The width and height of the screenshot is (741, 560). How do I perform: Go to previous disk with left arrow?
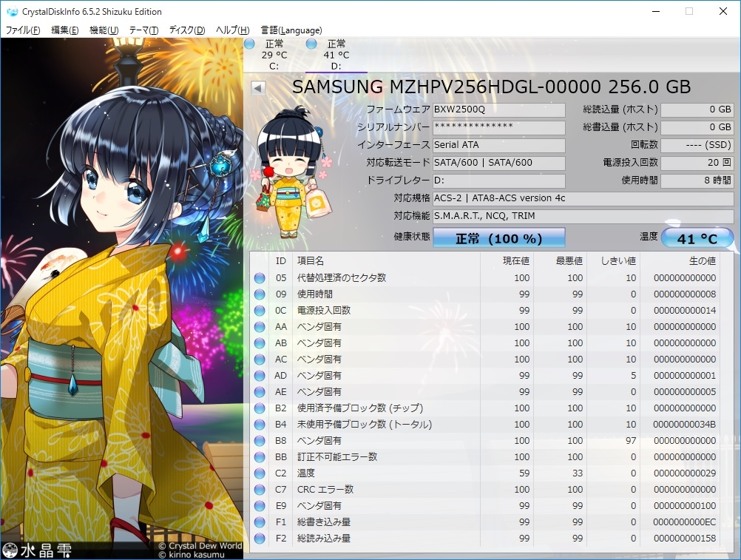coord(258,88)
